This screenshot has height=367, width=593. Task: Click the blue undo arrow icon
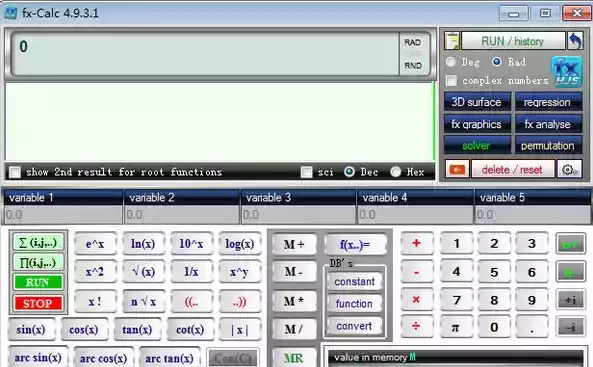(x=575, y=41)
